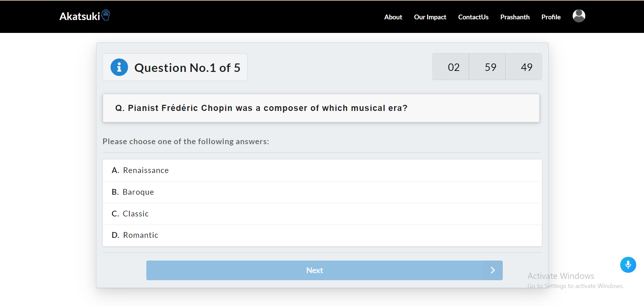The width and height of the screenshot is (644, 306).
Task: Go to Our Impact page
Action: (x=430, y=17)
